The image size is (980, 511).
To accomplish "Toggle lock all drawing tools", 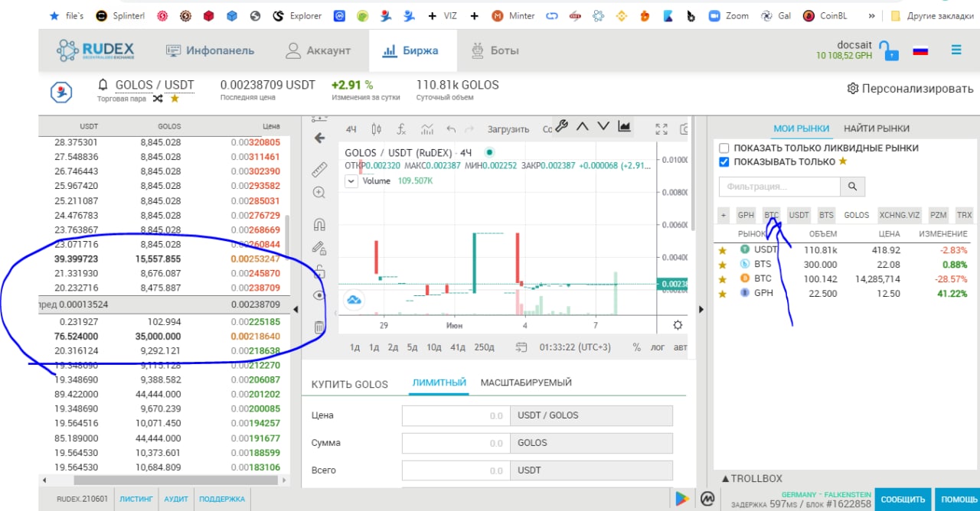I will (320, 272).
